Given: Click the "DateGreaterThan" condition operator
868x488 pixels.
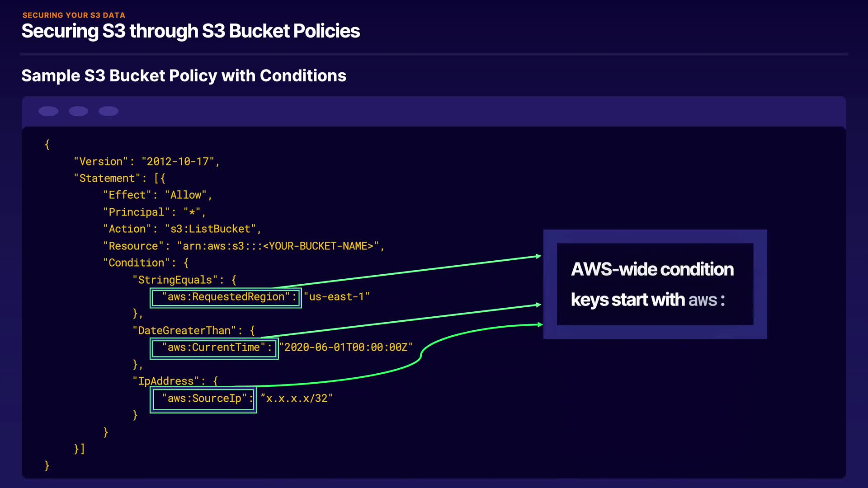Looking at the screenshot, I should [184, 331].
